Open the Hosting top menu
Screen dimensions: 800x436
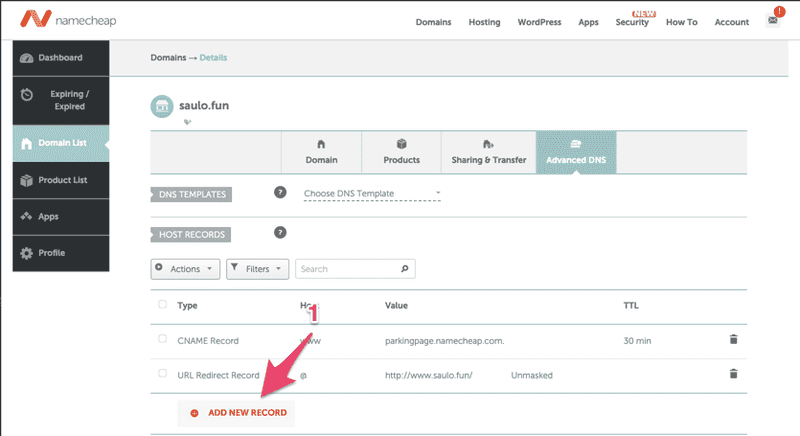[x=484, y=22]
